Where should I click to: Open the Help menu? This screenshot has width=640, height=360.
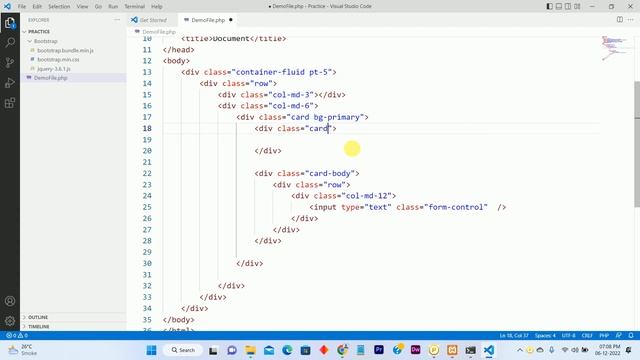point(157,7)
